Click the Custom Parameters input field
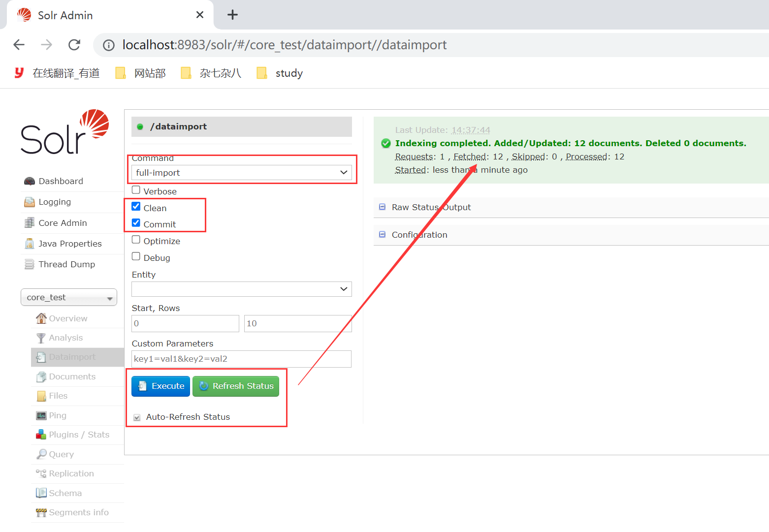 [x=242, y=359]
